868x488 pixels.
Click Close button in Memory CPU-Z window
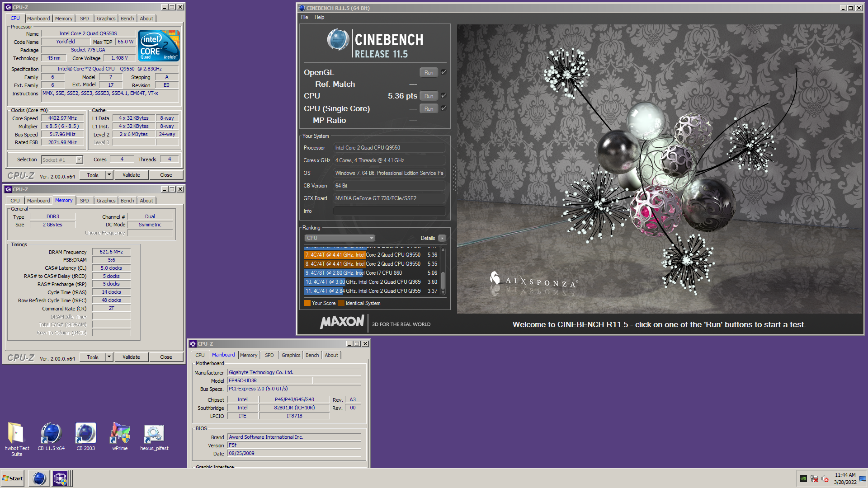[x=166, y=357]
